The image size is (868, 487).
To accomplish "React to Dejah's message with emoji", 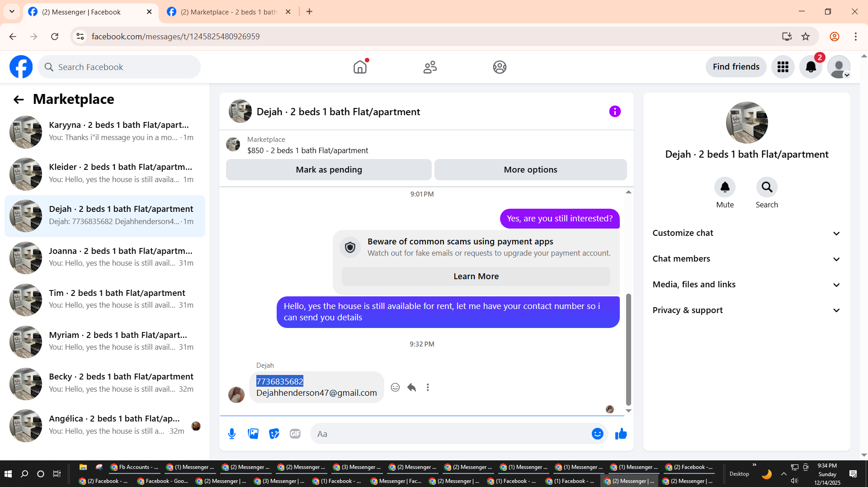I will pos(395,387).
